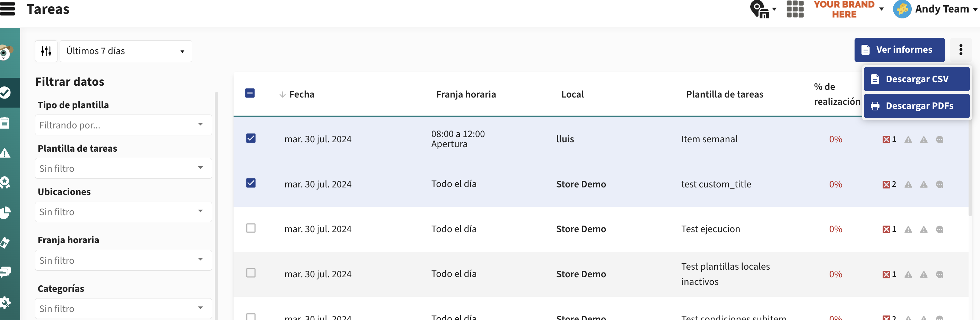Viewport: 980px width, 320px height.
Task: Click Test plantillas locales inactivos cell
Action: 725,274
